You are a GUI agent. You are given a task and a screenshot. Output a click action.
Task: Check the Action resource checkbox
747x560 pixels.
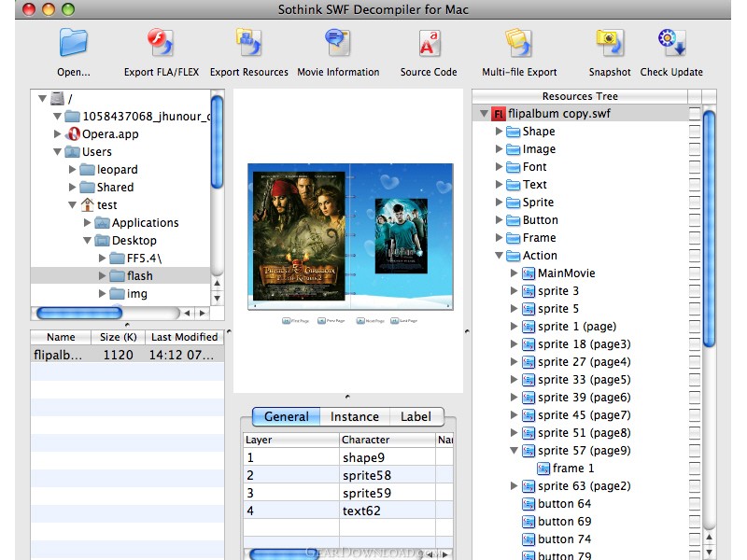[694, 256]
